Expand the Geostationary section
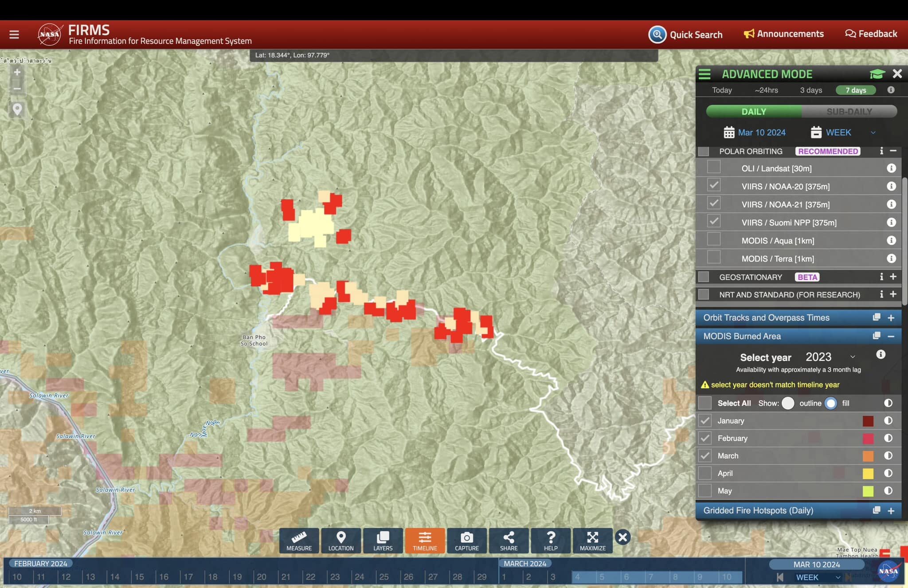 (893, 277)
